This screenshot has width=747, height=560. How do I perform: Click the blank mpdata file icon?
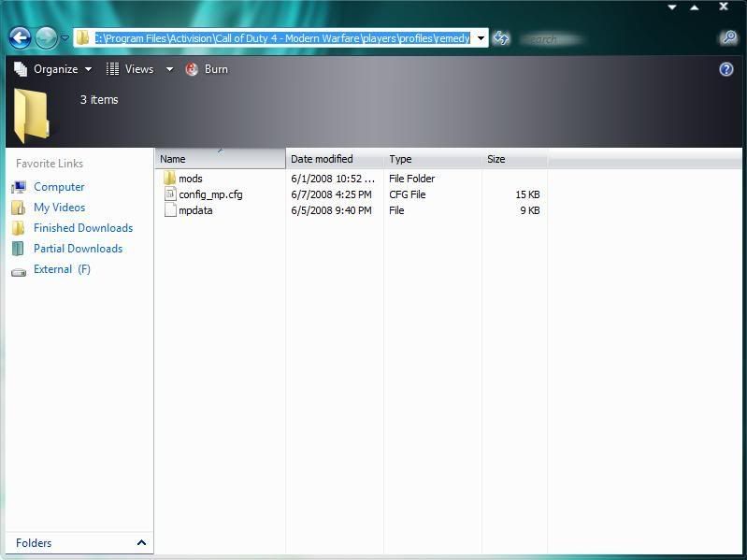tap(170, 210)
